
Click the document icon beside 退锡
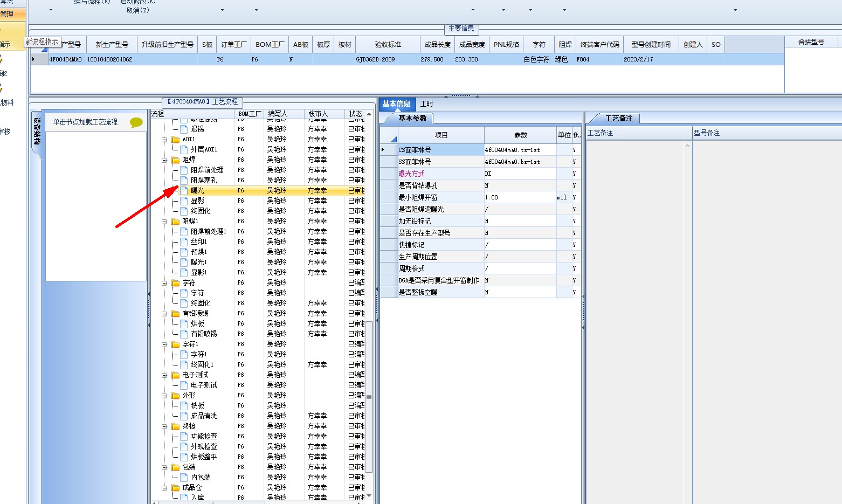(x=184, y=129)
